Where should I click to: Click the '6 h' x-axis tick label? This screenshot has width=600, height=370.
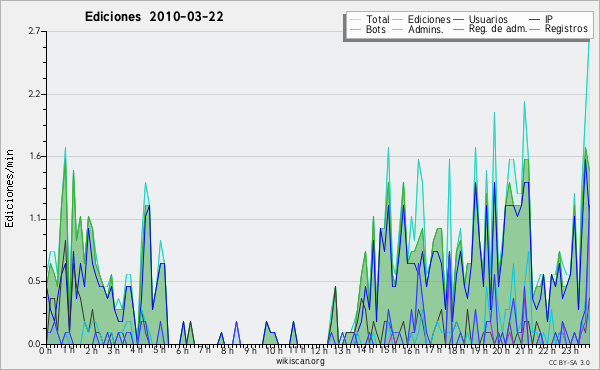[182, 350]
